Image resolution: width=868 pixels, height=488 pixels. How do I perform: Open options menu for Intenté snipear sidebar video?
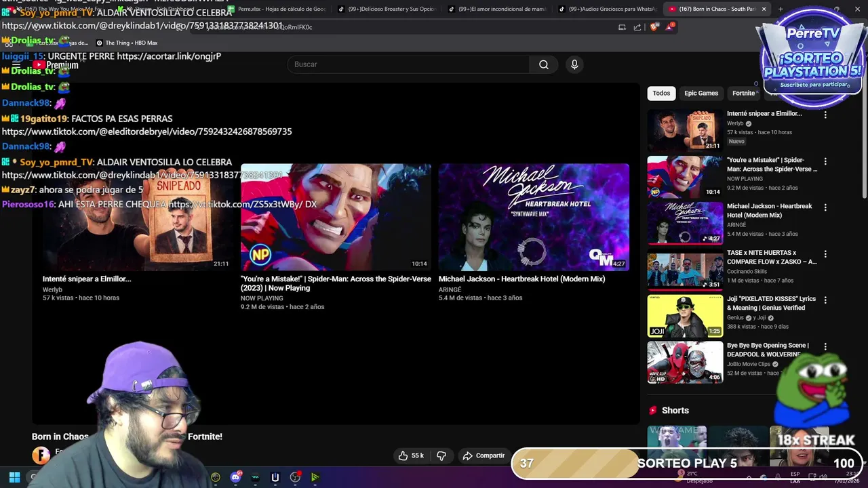pos(825,115)
